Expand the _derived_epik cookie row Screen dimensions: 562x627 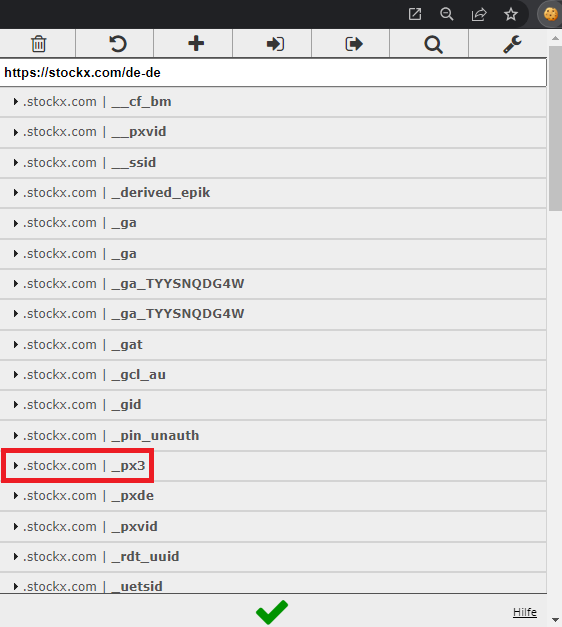[273, 193]
